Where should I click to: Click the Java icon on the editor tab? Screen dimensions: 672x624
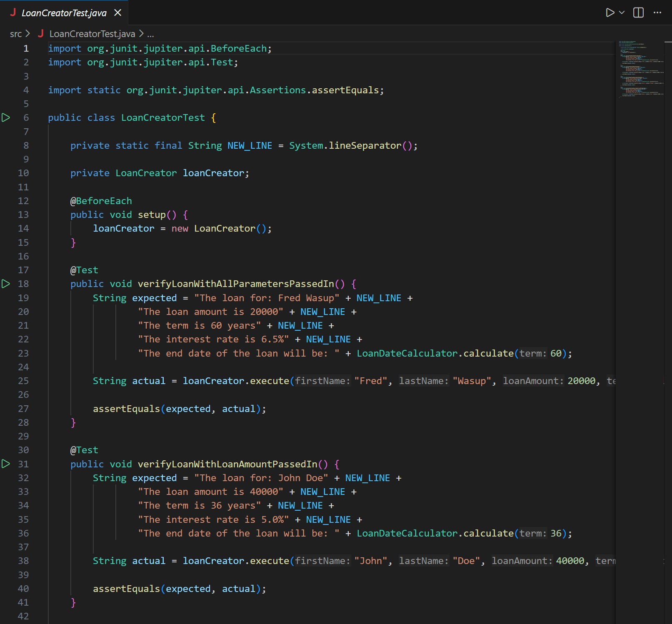tap(14, 12)
